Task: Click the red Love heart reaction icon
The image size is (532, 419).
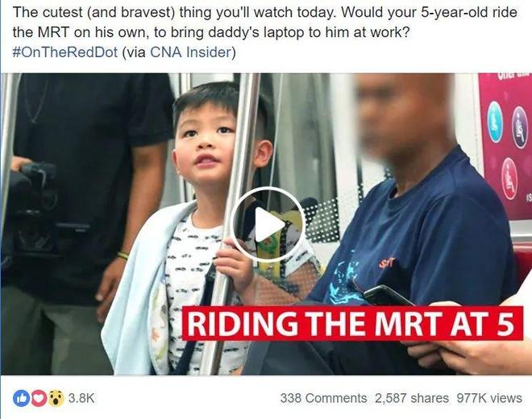Action: click(39, 398)
